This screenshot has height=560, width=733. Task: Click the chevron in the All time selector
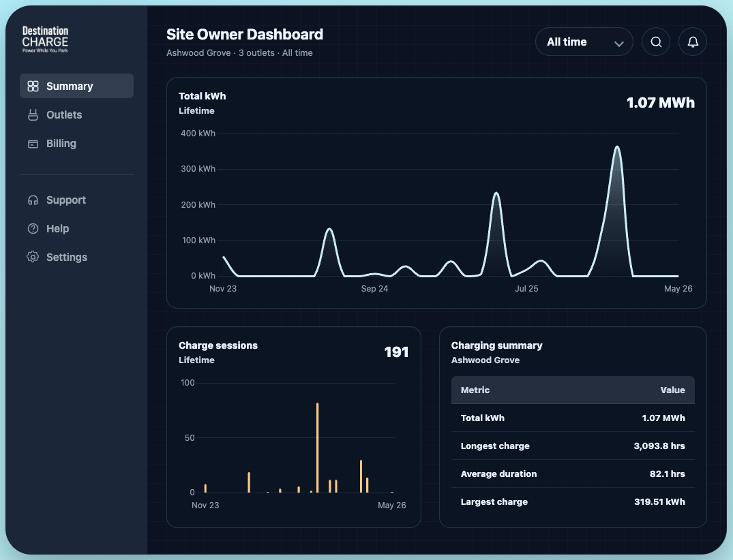(619, 44)
